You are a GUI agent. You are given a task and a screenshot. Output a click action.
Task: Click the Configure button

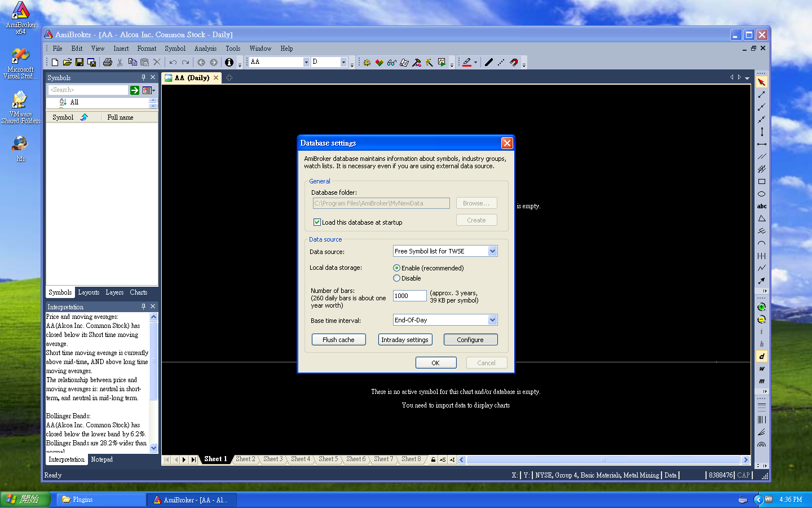click(x=470, y=340)
